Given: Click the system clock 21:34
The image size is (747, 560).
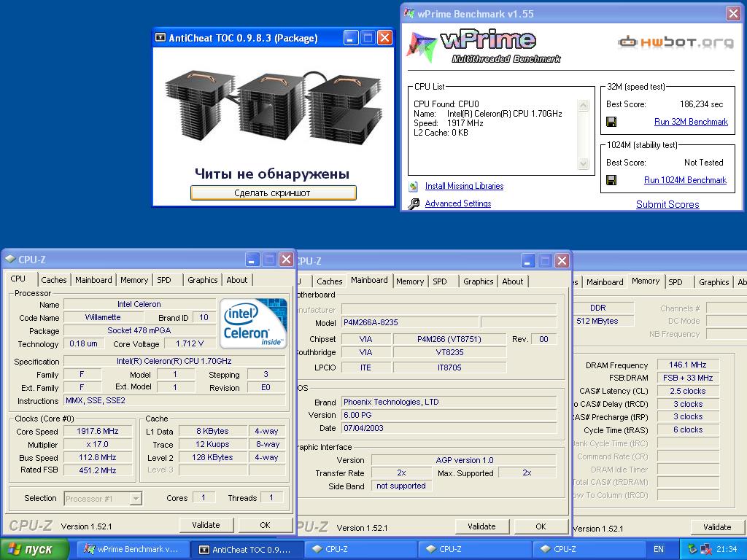Looking at the screenshot, I should (x=726, y=549).
